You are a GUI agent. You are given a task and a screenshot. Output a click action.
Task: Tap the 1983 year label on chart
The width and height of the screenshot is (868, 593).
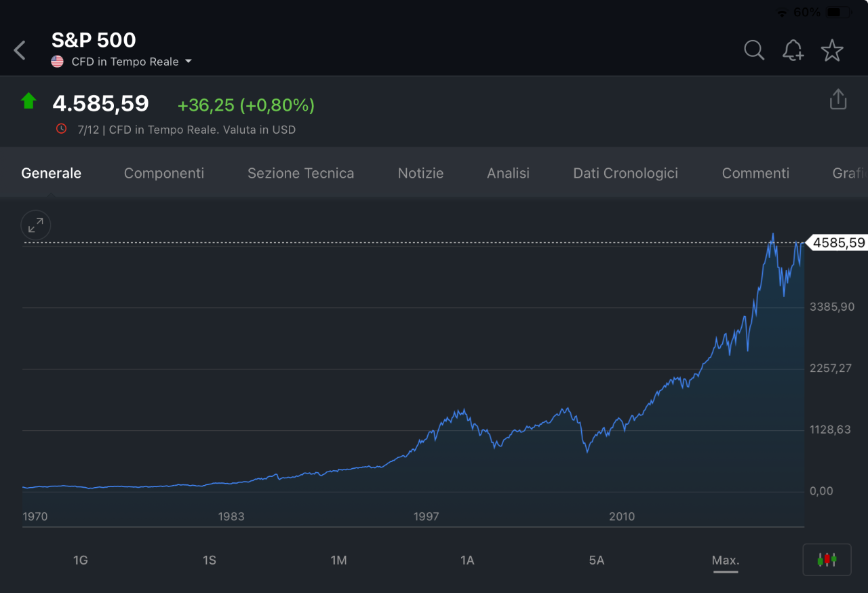click(231, 516)
